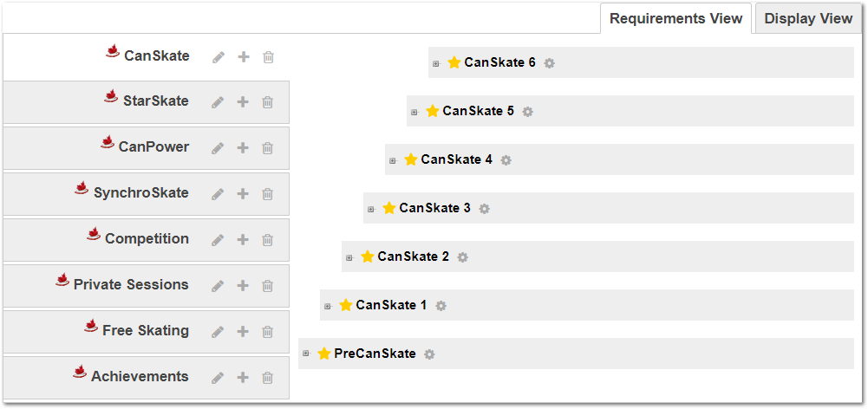
Task: Expand the PreCanSkate node
Action: tap(306, 354)
